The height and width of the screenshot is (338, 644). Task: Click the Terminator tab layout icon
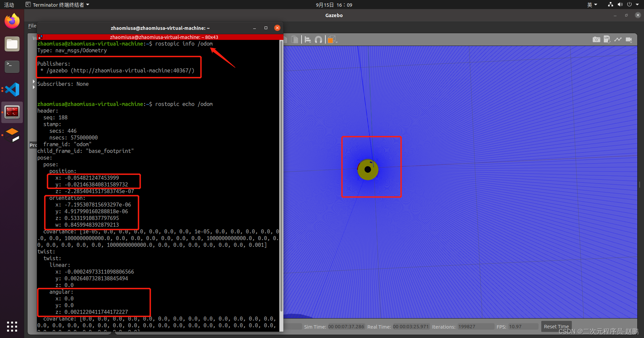40,37
